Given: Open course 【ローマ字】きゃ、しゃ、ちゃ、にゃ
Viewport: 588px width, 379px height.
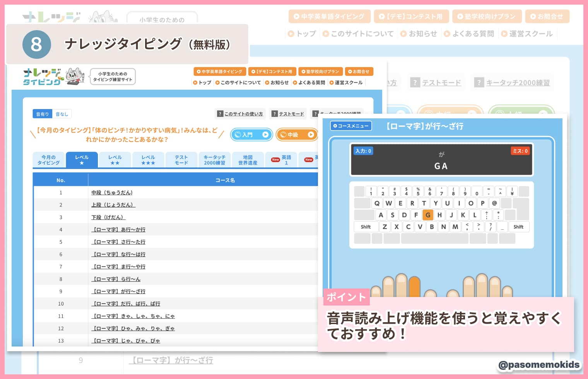Looking at the screenshot, I should (x=133, y=316).
